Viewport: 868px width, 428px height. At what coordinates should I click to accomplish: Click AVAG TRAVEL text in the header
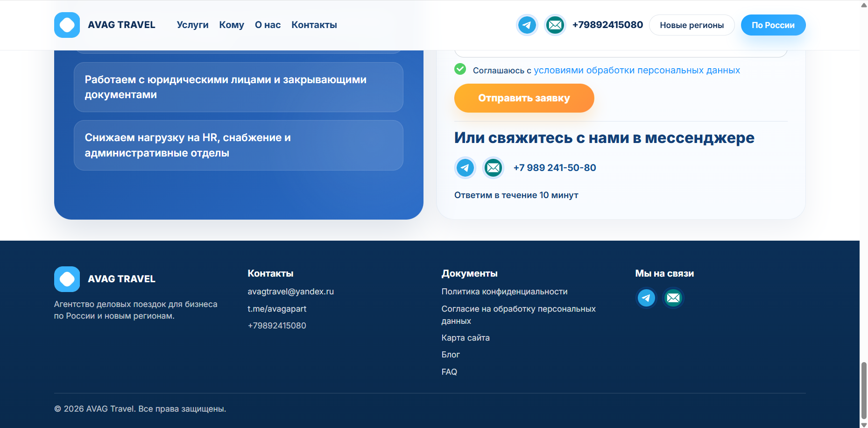coord(121,25)
